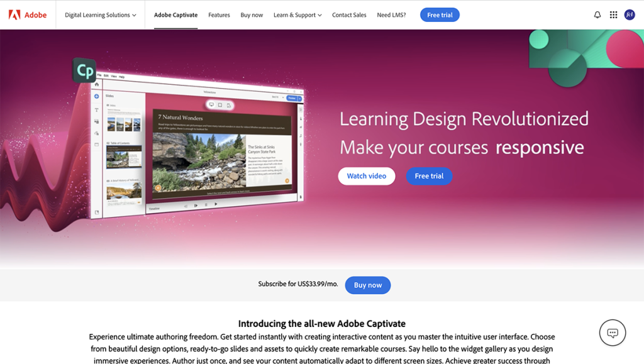Switch to mobile preview mode
The width and height of the screenshot is (644, 364).
click(x=228, y=106)
